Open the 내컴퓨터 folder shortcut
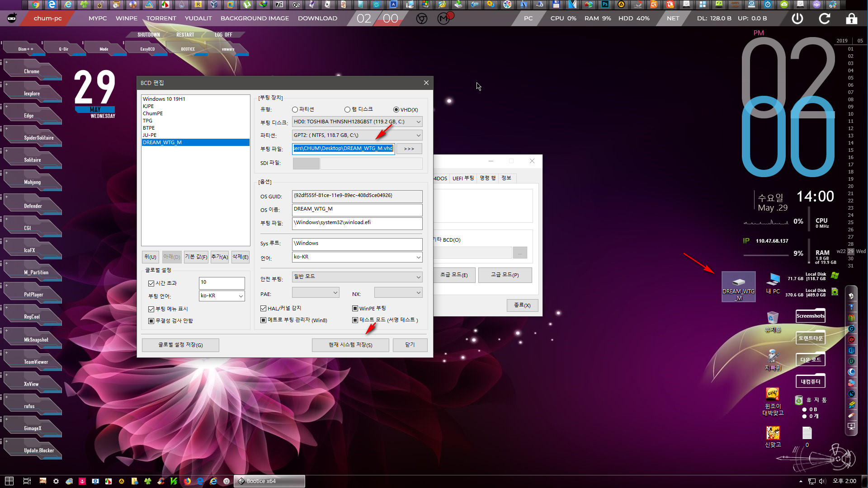This screenshot has height=488, width=868. click(x=811, y=381)
